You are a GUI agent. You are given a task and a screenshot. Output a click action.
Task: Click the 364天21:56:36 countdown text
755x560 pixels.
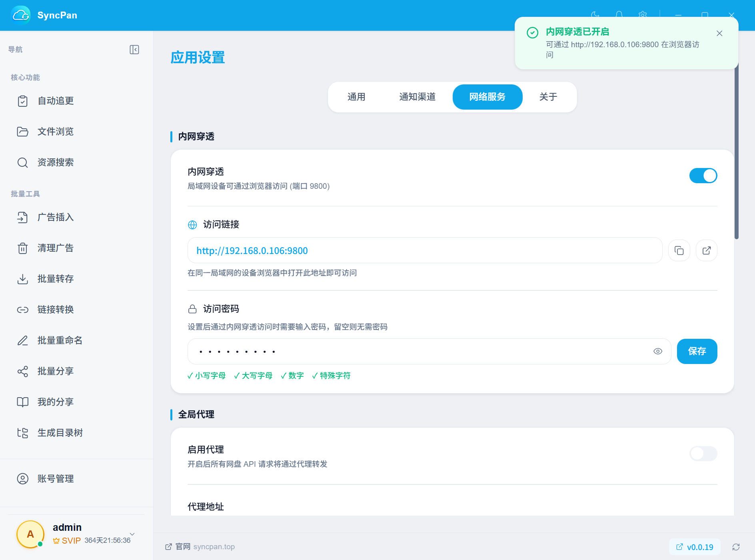pyautogui.click(x=108, y=540)
